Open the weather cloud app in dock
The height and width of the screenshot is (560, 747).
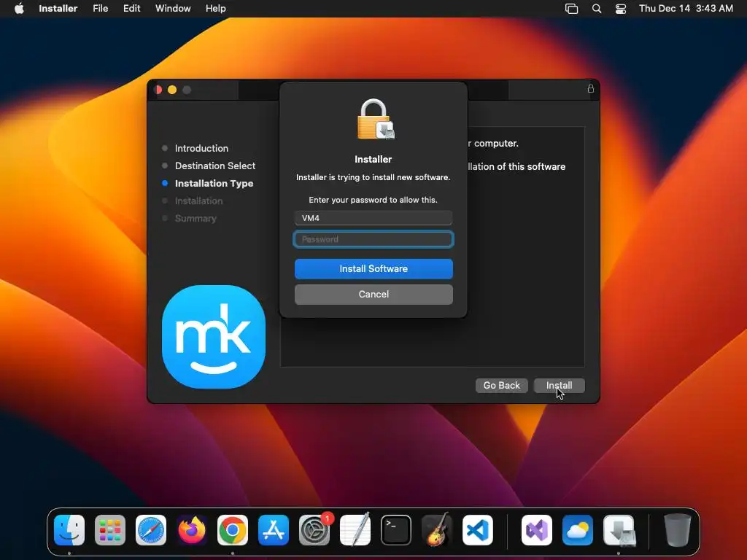[578, 530]
